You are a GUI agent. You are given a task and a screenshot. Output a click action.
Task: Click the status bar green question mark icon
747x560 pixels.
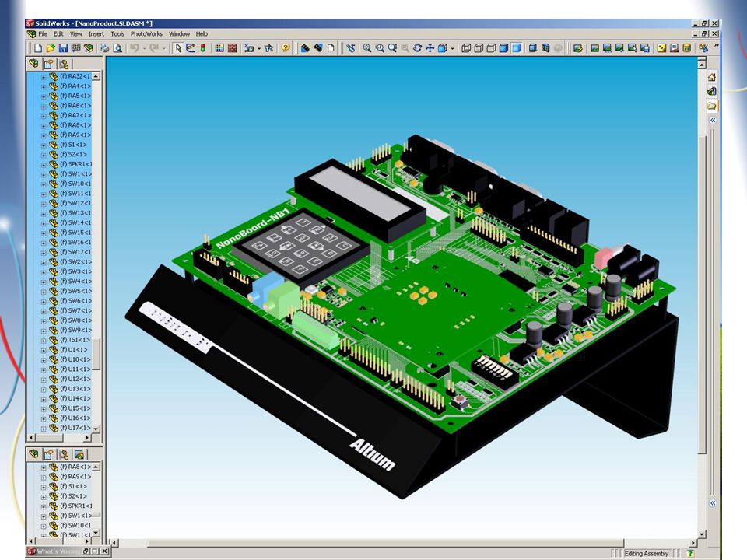click(690, 553)
